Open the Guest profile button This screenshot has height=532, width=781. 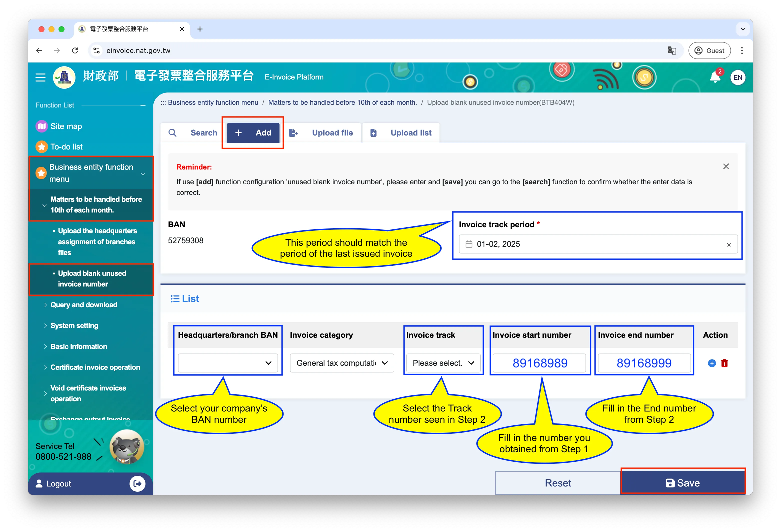(709, 50)
